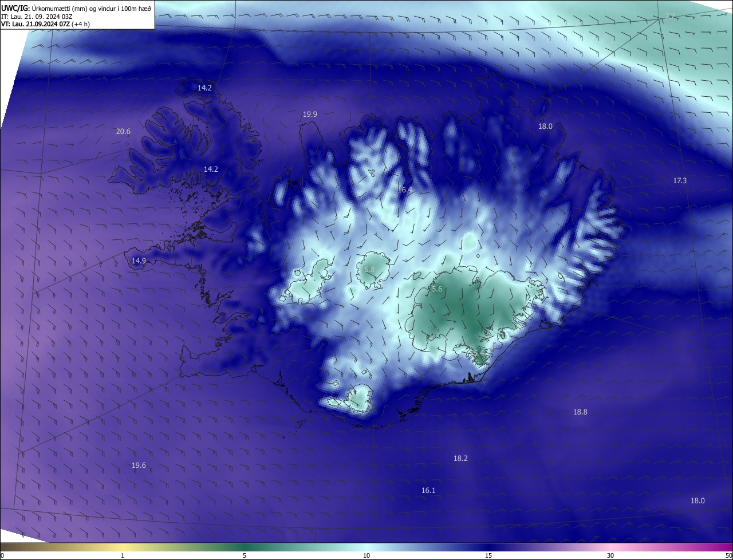Pick the 17.3 value label off the east coast

pyautogui.click(x=680, y=181)
